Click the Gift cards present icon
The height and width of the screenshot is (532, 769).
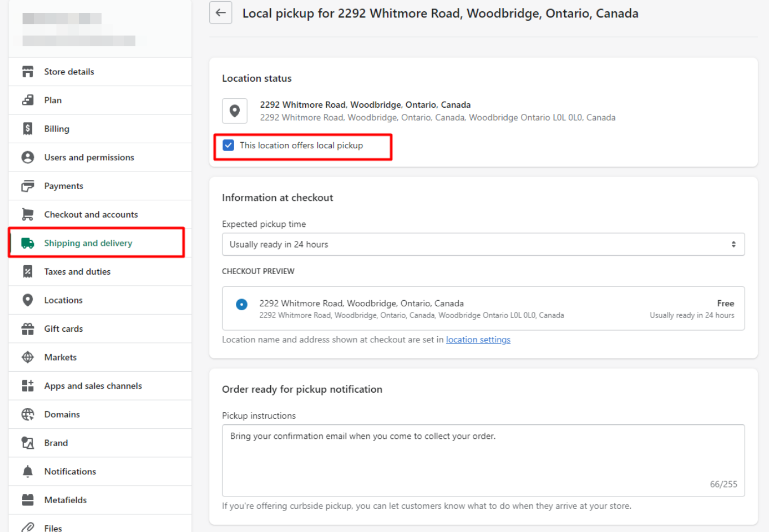[28, 329]
